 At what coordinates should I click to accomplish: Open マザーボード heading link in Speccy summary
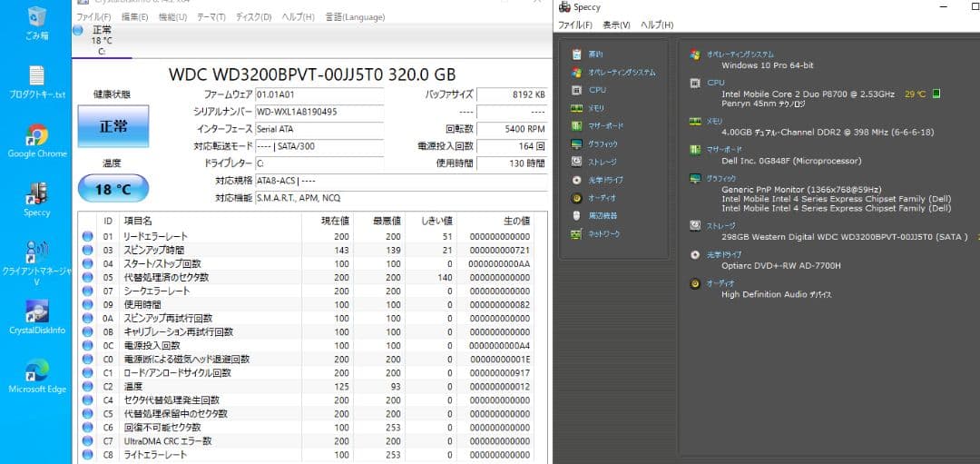pos(724,150)
